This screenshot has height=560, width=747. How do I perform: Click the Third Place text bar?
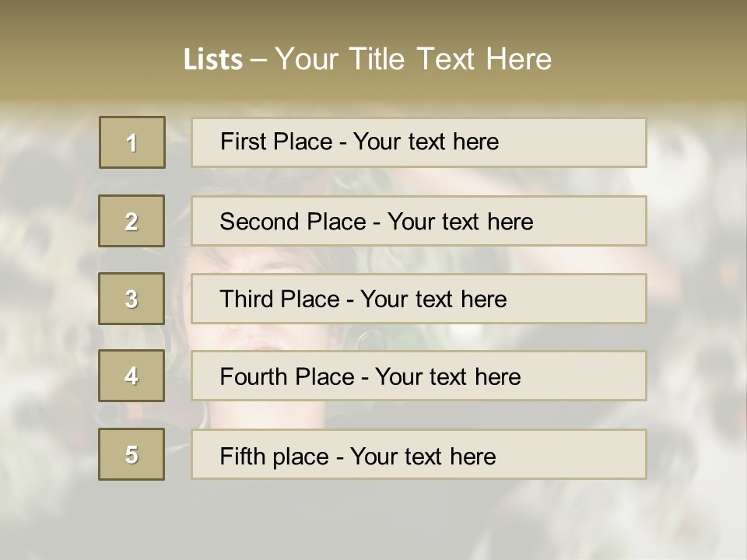click(x=419, y=299)
